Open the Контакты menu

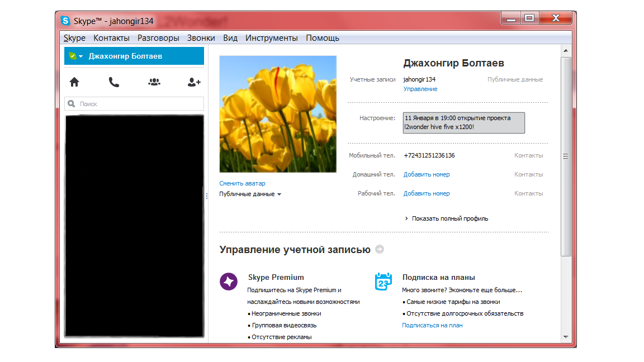click(111, 38)
